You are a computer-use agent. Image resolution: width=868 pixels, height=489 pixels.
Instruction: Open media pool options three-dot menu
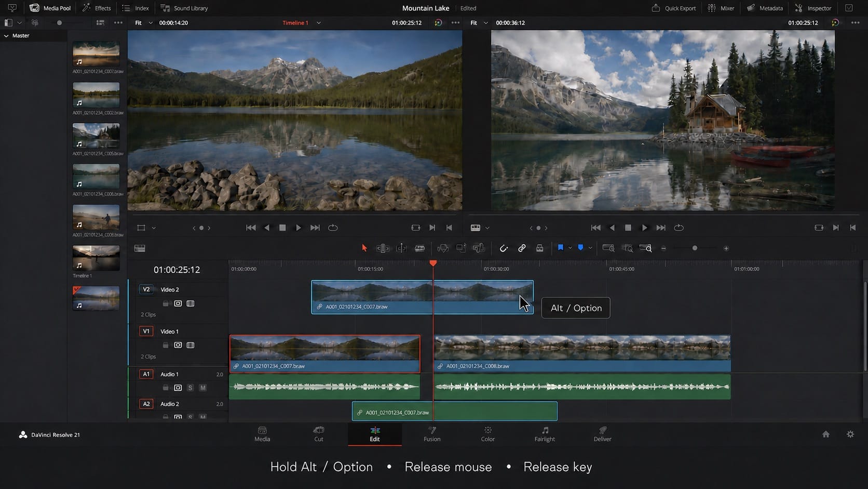tap(118, 23)
